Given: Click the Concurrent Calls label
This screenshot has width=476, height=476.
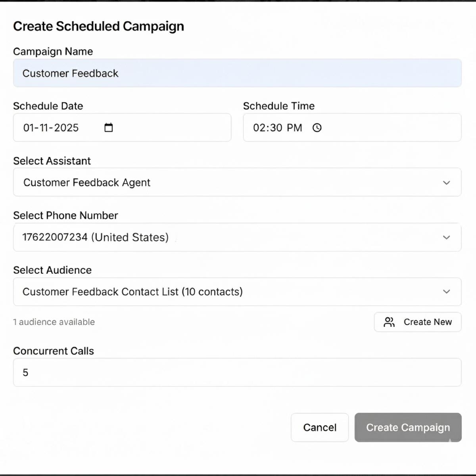Looking at the screenshot, I should tap(54, 351).
